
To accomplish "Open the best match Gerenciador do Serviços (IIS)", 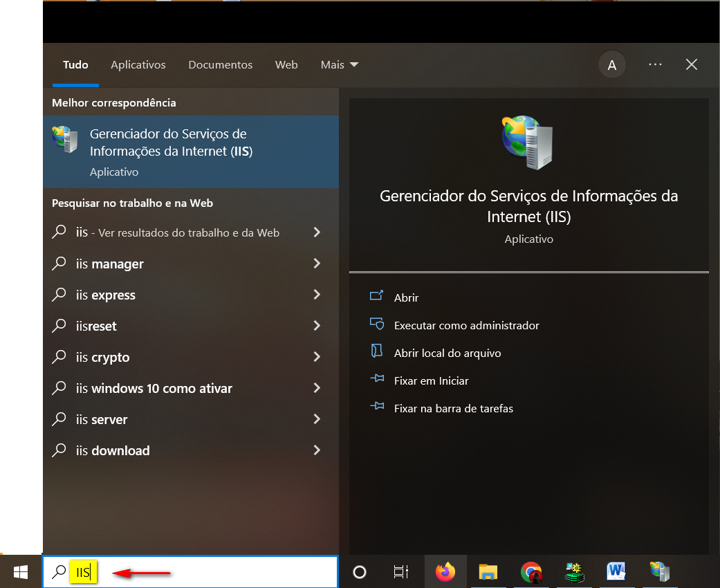I will coord(191,151).
